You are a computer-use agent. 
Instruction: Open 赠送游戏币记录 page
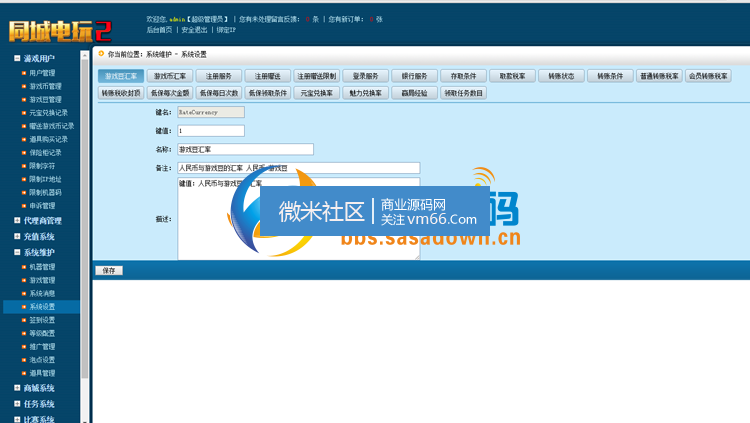[52, 126]
